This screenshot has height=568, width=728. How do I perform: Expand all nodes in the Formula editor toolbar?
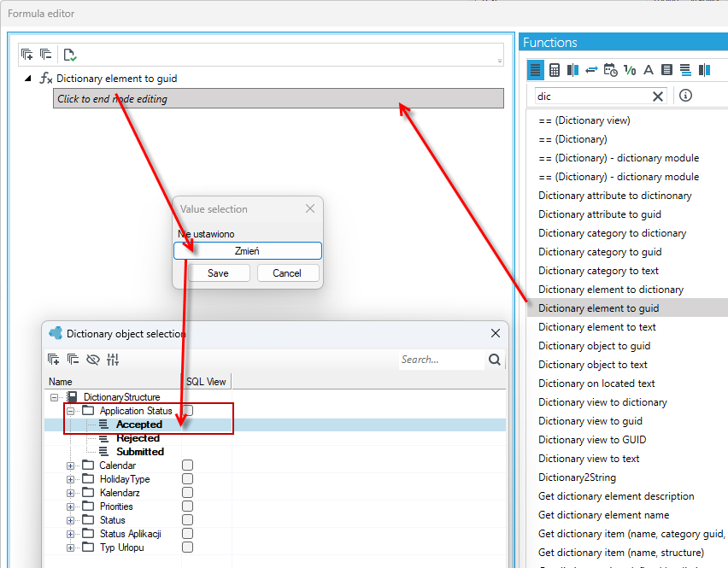27,55
